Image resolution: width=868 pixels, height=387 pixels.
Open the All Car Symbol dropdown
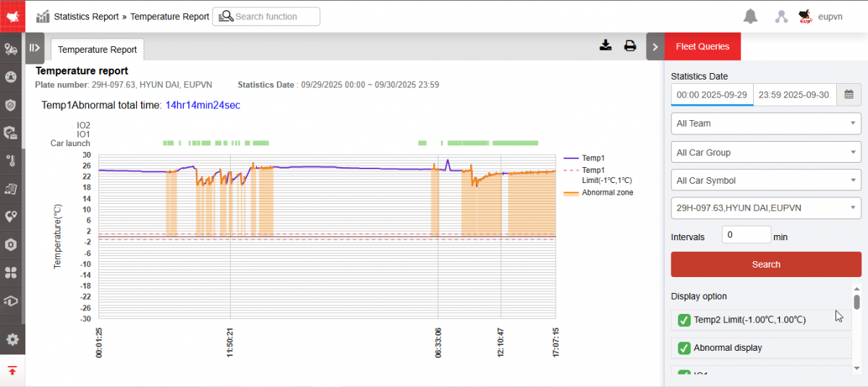(x=765, y=181)
